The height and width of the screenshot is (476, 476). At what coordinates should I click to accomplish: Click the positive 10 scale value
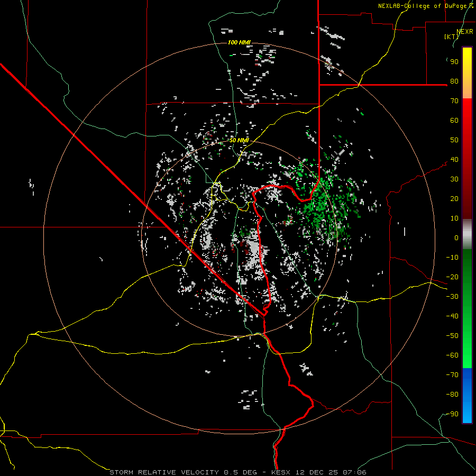(454, 218)
